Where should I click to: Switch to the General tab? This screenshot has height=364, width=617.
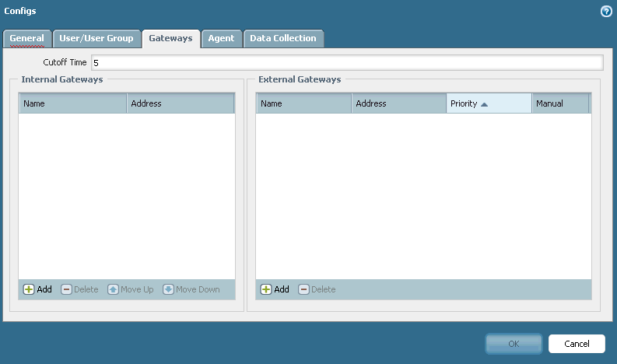click(x=26, y=38)
